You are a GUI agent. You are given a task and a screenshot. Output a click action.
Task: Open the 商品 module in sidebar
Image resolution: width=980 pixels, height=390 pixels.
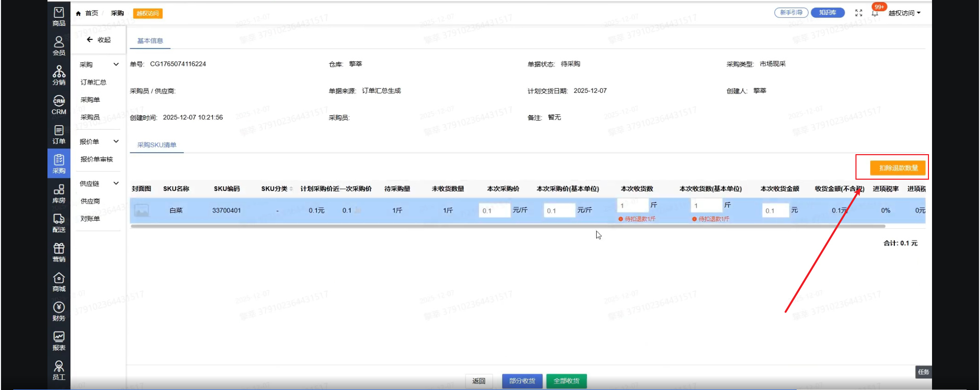click(59, 16)
